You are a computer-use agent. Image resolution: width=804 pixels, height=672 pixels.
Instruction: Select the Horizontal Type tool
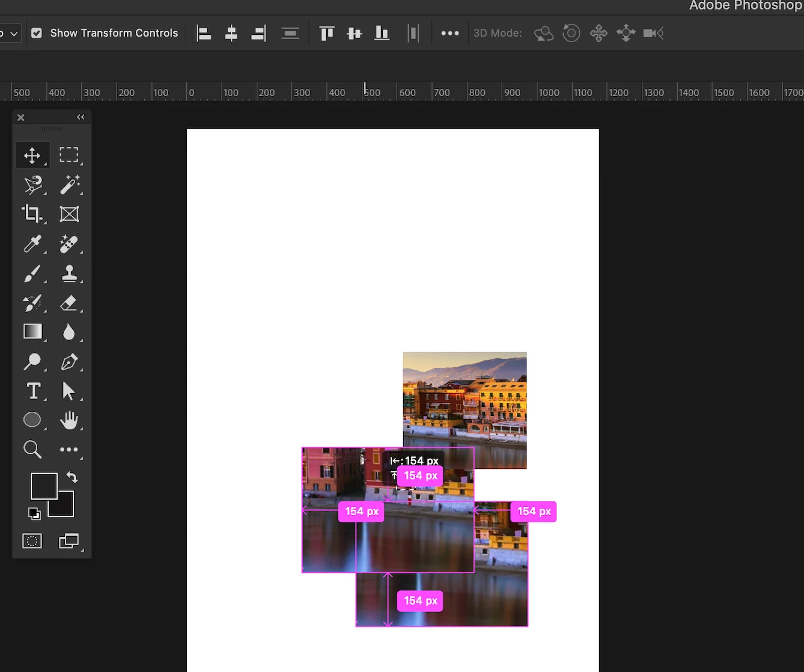click(x=32, y=391)
